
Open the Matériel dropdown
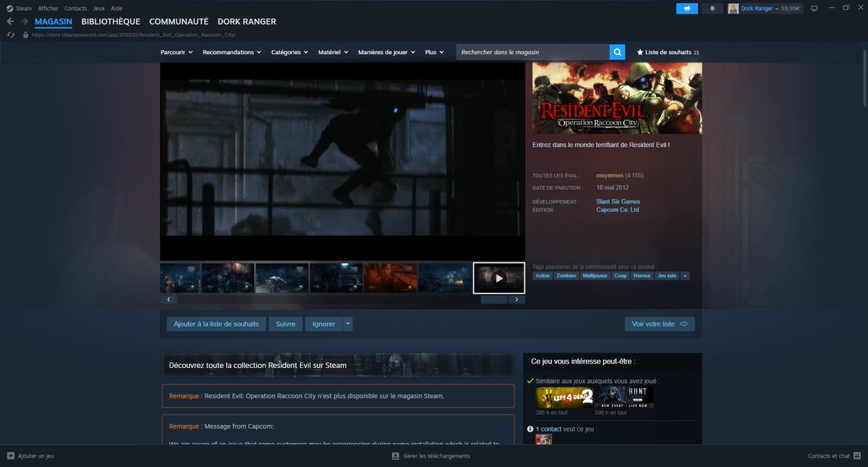pos(333,52)
